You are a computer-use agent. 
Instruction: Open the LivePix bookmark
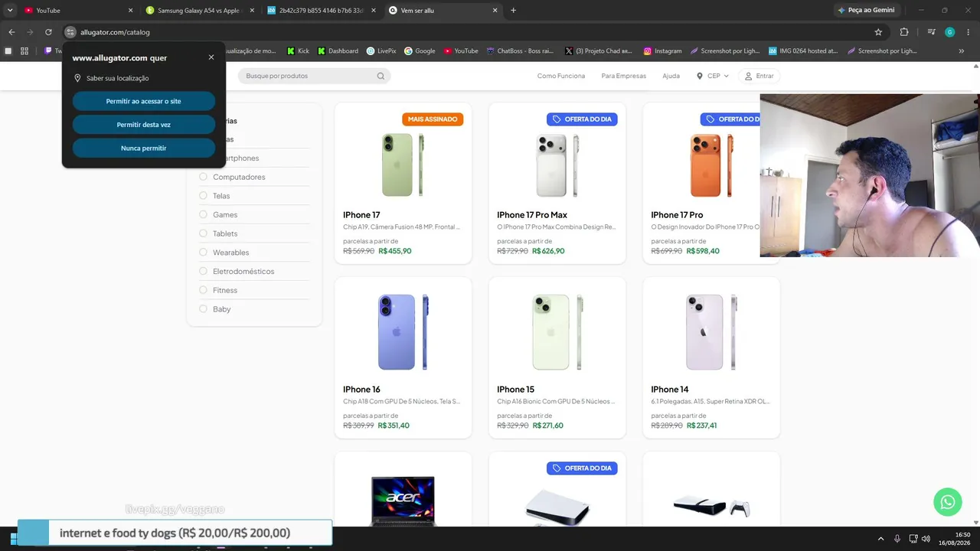(x=381, y=51)
